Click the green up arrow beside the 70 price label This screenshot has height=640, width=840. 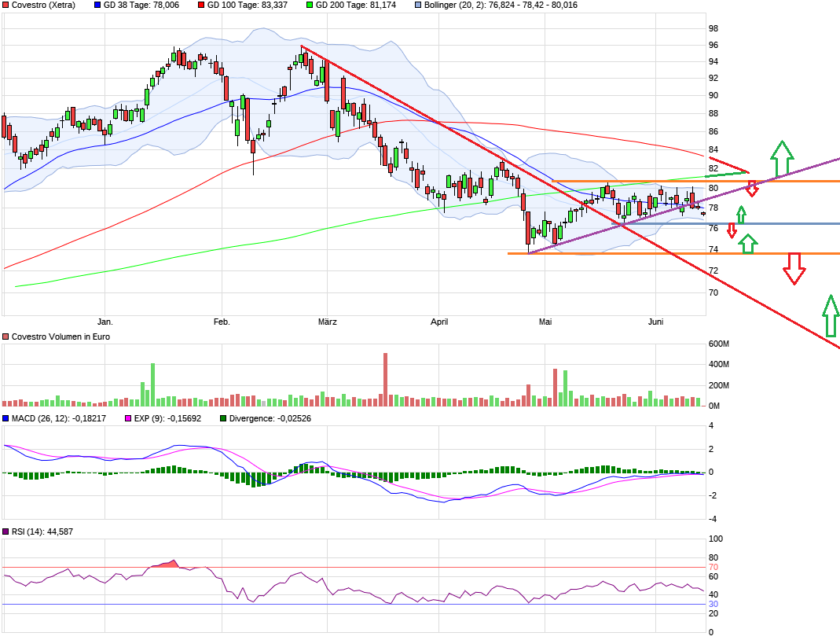[830, 316]
